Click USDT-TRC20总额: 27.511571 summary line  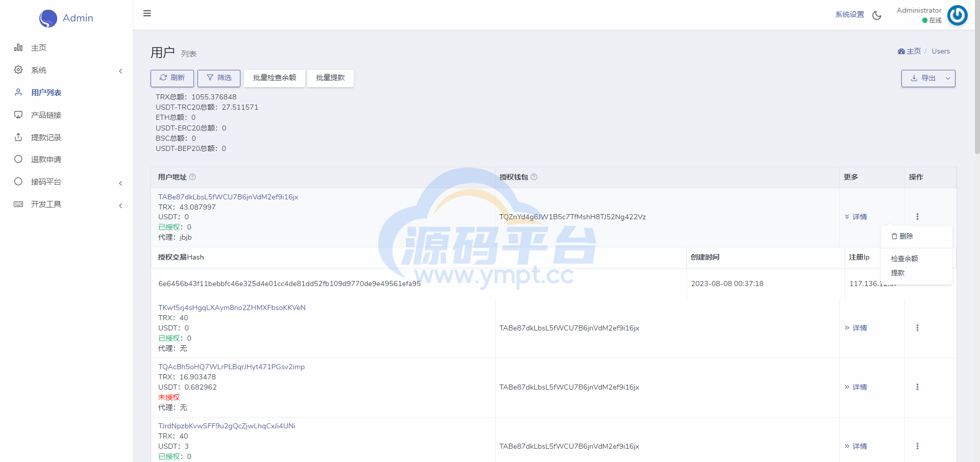pos(207,108)
